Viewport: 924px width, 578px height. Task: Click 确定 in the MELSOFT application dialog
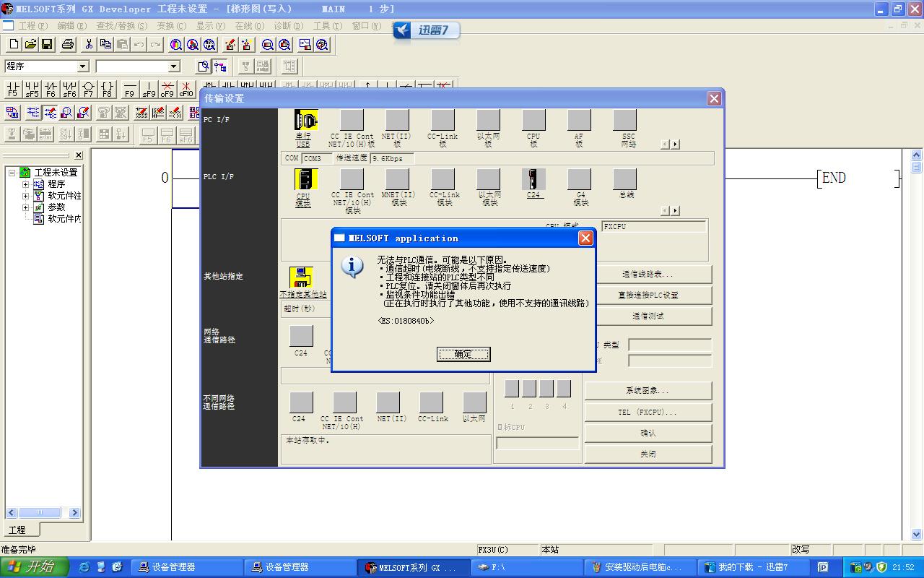point(463,354)
